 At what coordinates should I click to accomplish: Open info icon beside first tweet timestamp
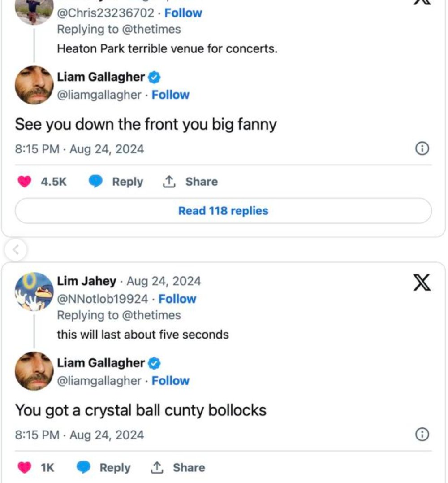[422, 148]
